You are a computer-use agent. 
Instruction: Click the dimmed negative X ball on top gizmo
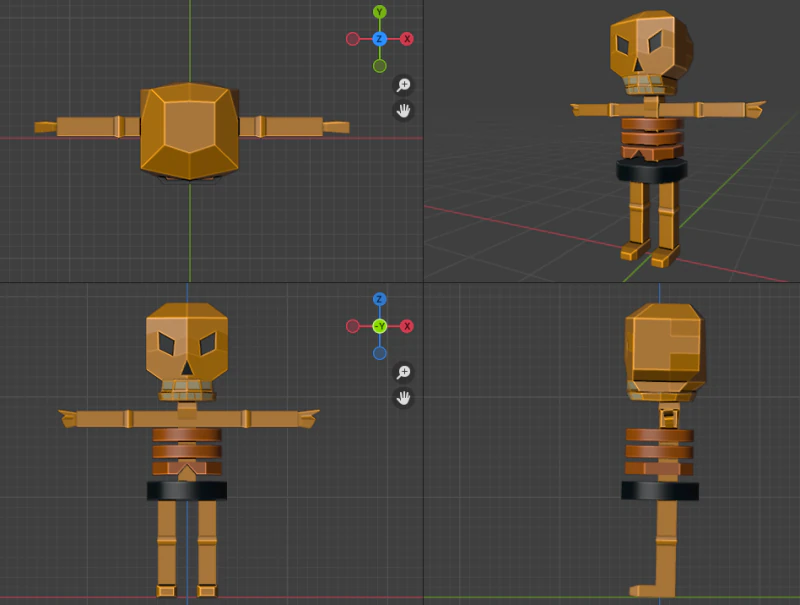(x=353, y=38)
